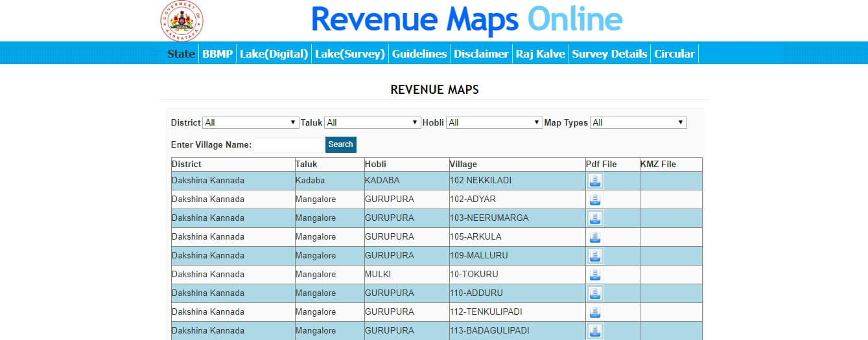Image resolution: width=868 pixels, height=340 pixels.
Task: Download PDF icon for 102-ADYAR row
Action: [594, 199]
